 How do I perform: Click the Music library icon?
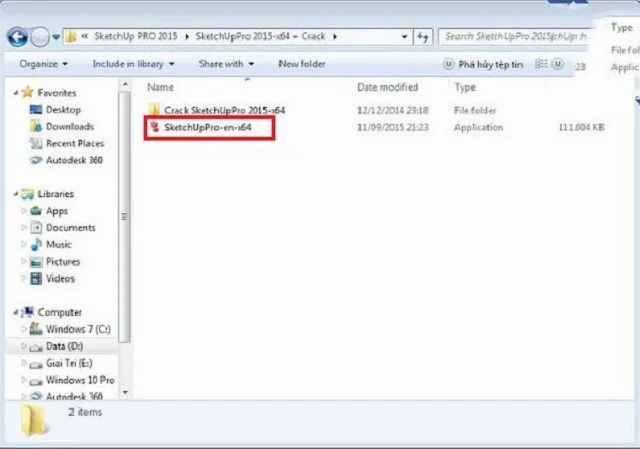pyautogui.click(x=36, y=244)
